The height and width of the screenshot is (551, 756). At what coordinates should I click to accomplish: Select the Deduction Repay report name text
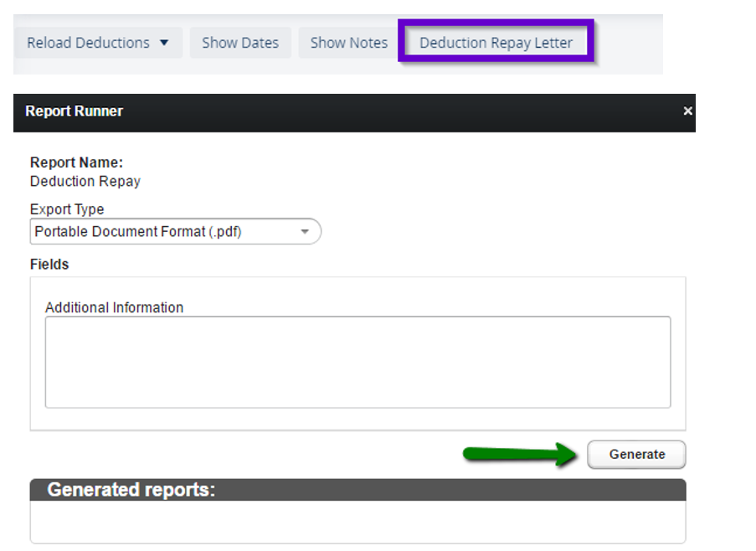tap(85, 181)
